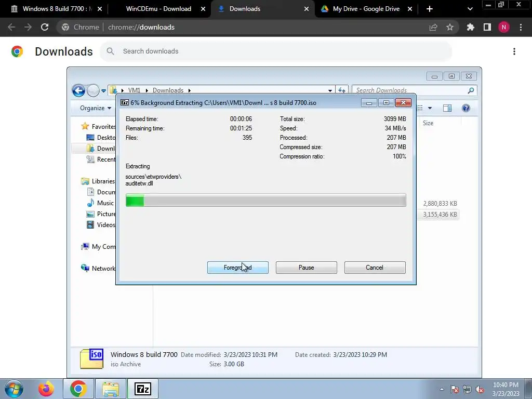Open Chrome three-dot main menu
The height and width of the screenshot is (399, 532).
pos(521,27)
